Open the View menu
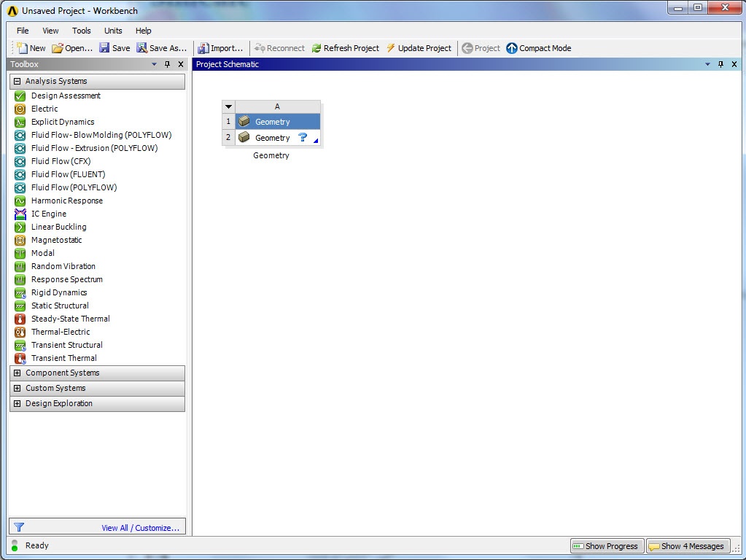This screenshot has height=560, width=746. tap(50, 31)
